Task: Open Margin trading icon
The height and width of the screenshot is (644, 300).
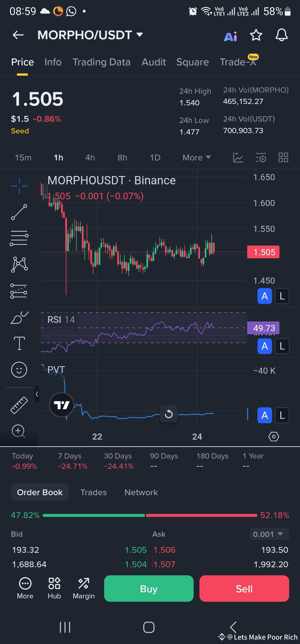Action: pyautogui.click(x=84, y=588)
